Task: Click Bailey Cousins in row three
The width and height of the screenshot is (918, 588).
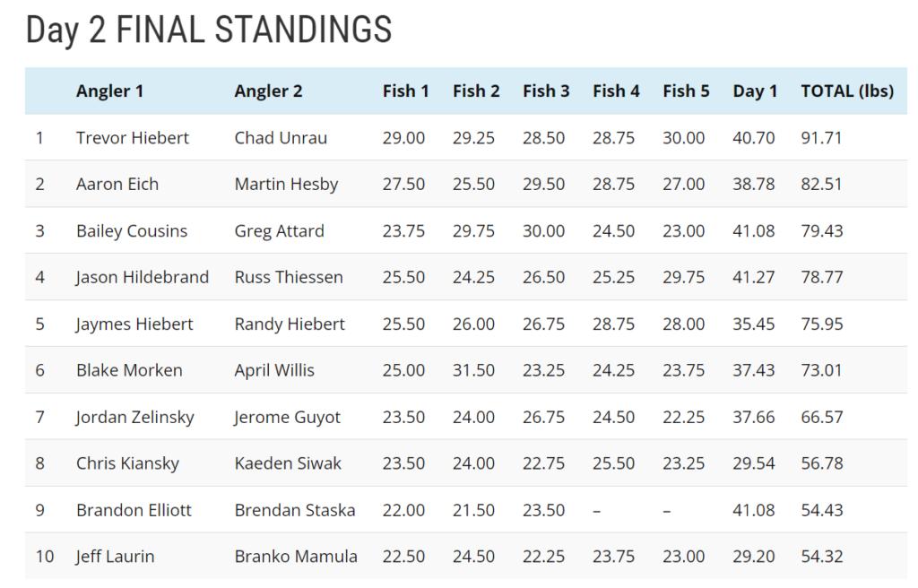Action: 132,231
